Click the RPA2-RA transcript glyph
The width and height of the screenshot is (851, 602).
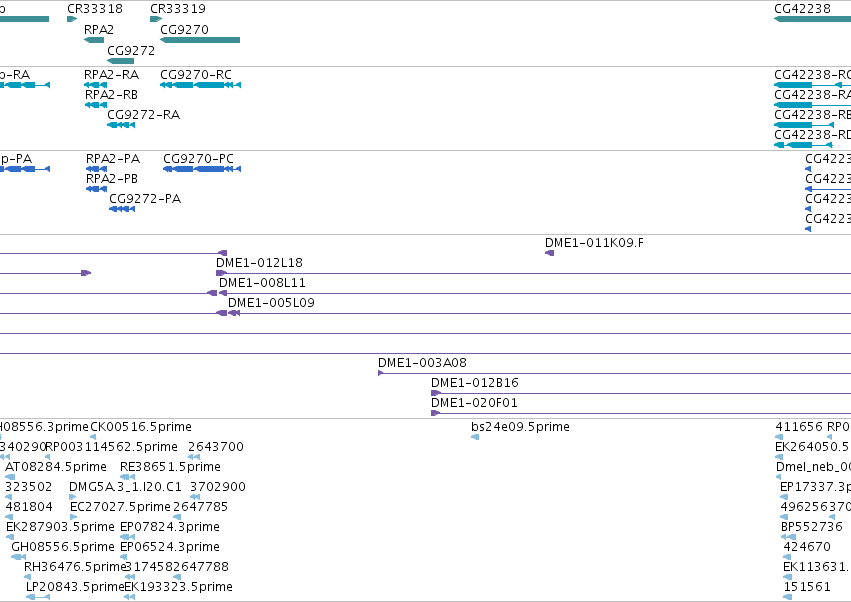coord(96,85)
